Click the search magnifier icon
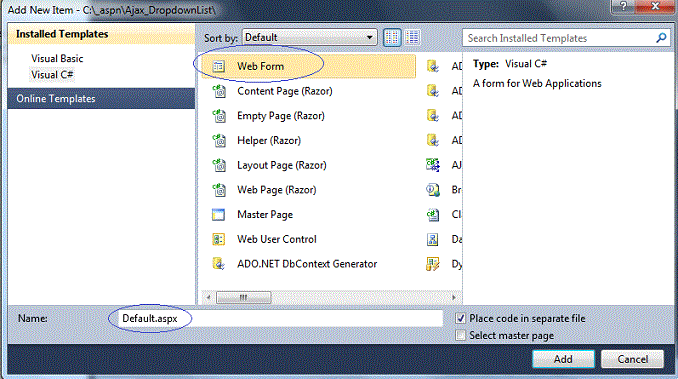The width and height of the screenshot is (678, 379). pos(661,38)
